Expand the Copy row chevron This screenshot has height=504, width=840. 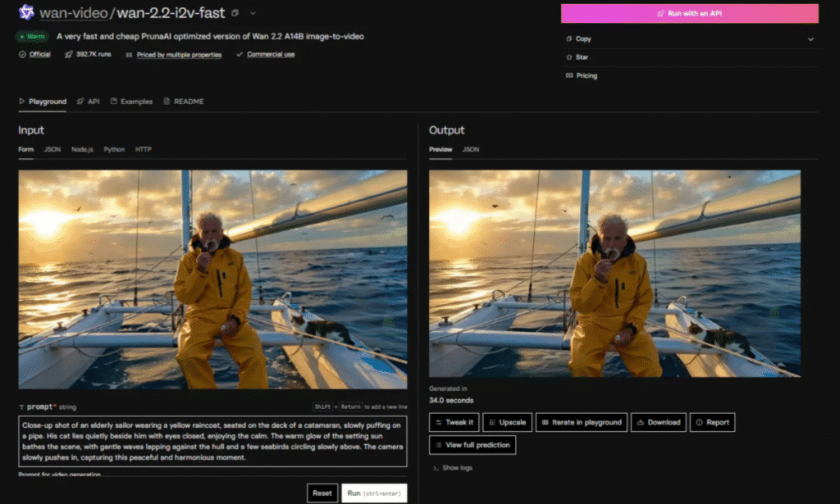pyautogui.click(x=810, y=39)
